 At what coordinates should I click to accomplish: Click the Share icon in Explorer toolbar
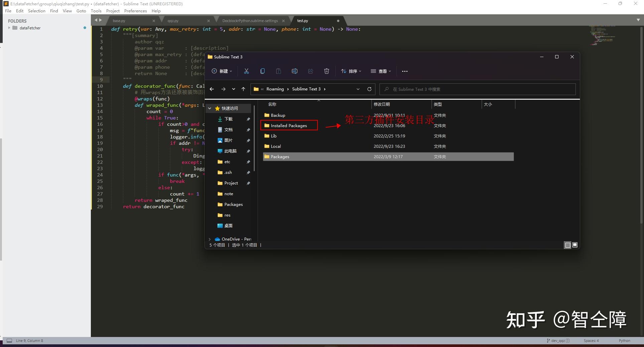pos(311,71)
